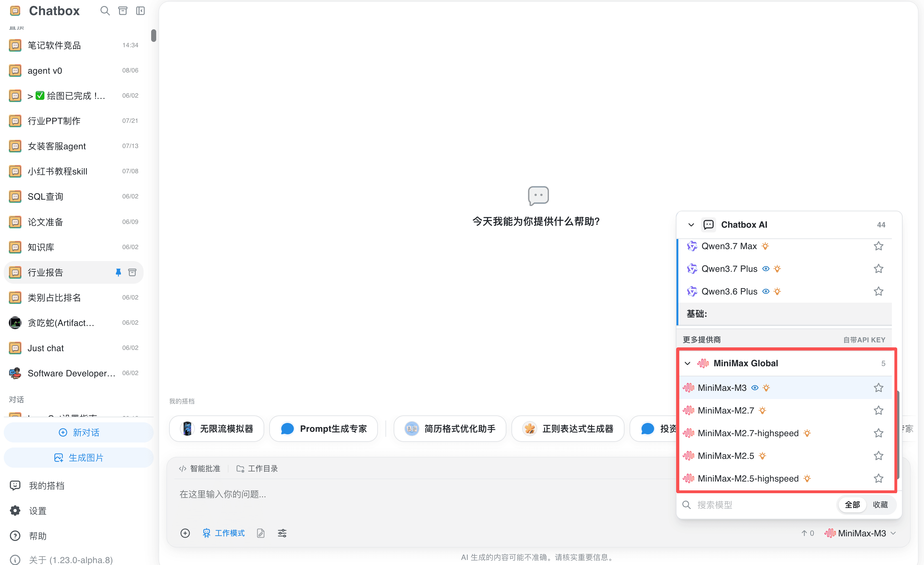The image size is (924, 565).
Task: Favorite Qwen3.6 Plus with its star
Action: point(878,291)
